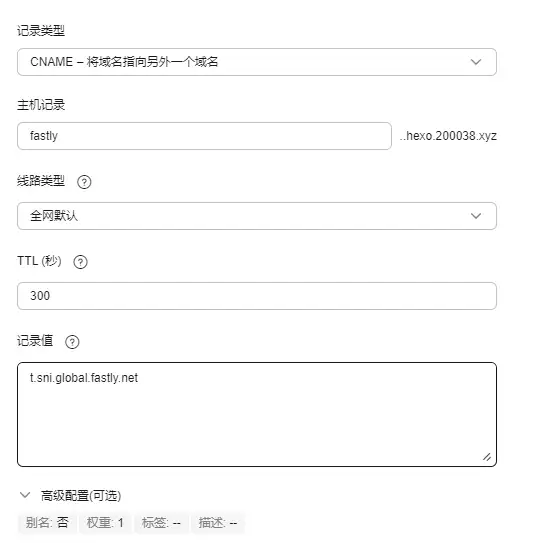
Task: Click the help icon beside TTL (秒)
Action: [x=80, y=262]
